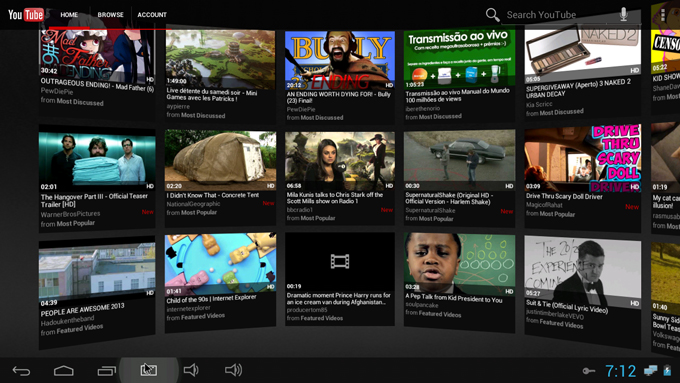Viewport: 680px width, 383px height.
Task: Open the ACCOUNT tab
Action: coord(152,15)
